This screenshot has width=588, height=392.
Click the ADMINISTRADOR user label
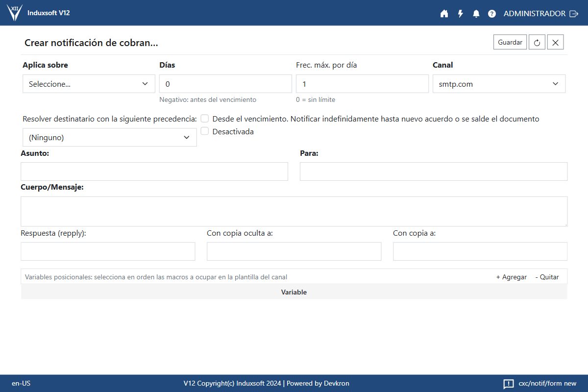(x=535, y=14)
